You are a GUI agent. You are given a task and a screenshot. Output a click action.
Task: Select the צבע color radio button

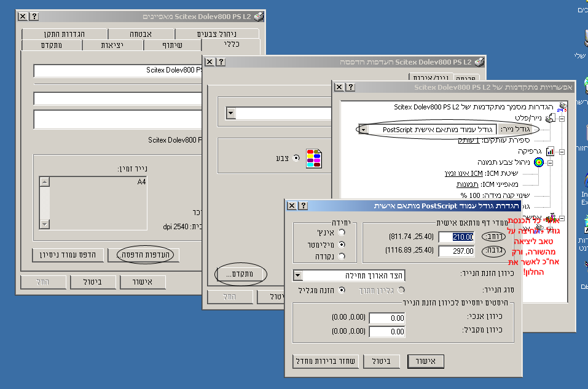click(296, 158)
